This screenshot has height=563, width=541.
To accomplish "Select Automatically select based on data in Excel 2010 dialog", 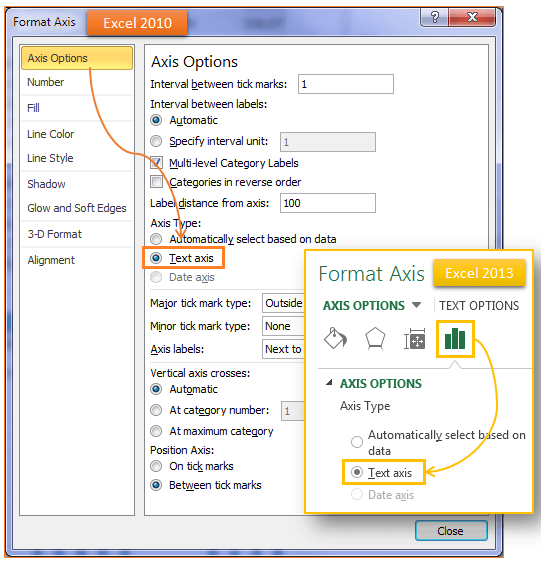I will pos(156,239).
